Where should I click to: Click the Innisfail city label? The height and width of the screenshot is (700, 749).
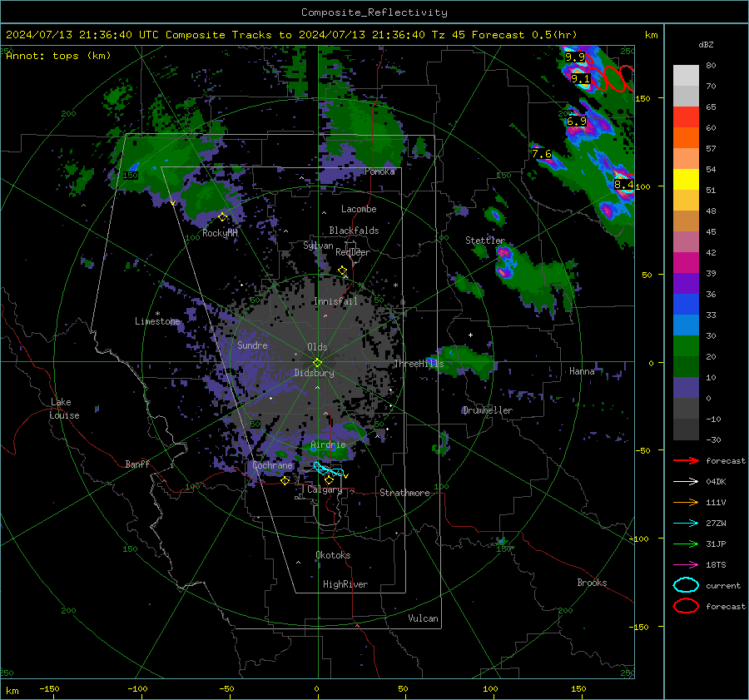coord(335,301)
